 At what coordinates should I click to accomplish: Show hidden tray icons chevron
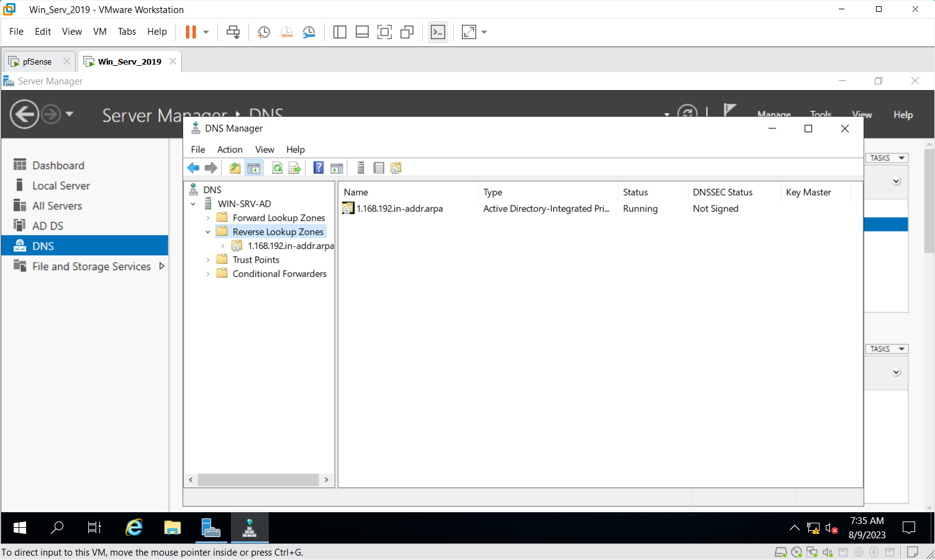[794, 528]
